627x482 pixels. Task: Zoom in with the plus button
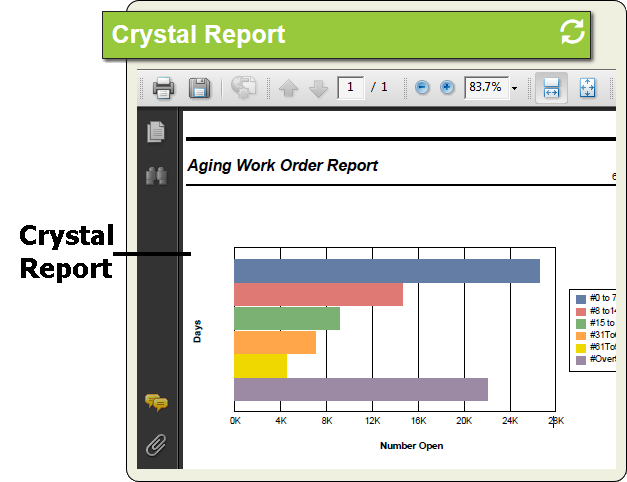[447, 87]
